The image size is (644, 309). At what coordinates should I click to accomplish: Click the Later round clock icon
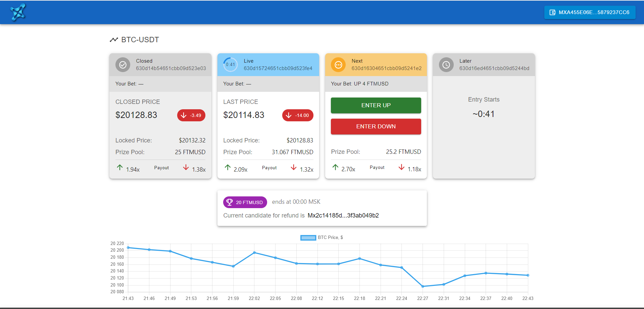pyautogui.click(x=446, y=65)
